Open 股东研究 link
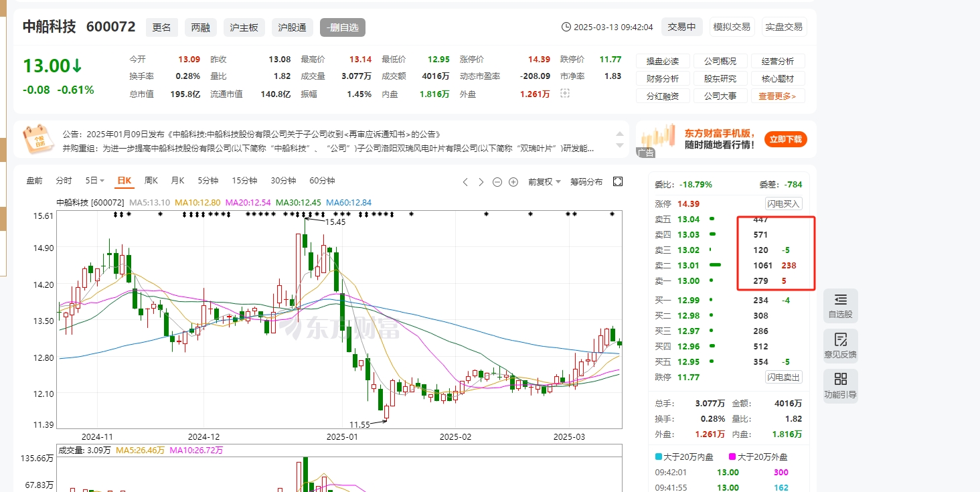Screen dimensions: 980x492 720,78
